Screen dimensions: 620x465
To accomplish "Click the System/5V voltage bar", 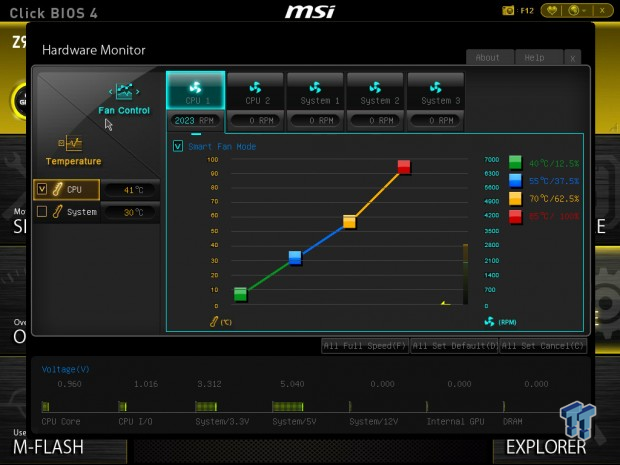I will (x=287, y=406).
